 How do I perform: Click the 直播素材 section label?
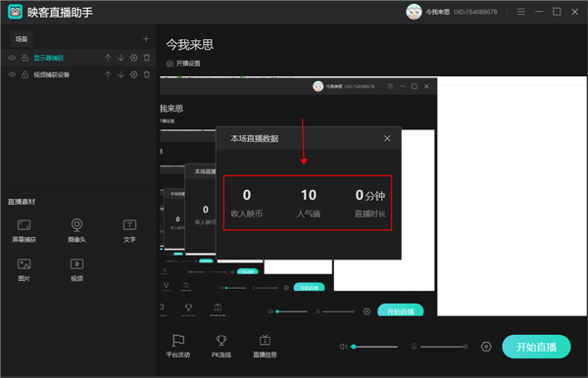click(22, 202)
